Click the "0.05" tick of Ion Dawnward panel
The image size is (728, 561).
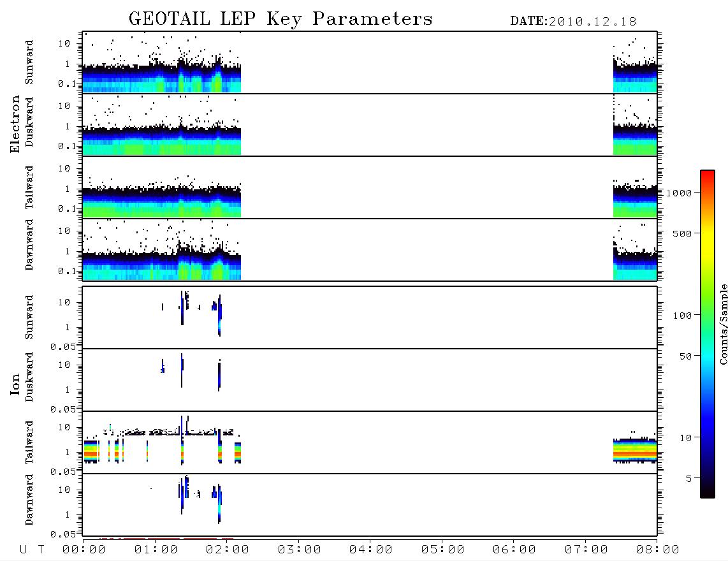click(x=63, y=534)
